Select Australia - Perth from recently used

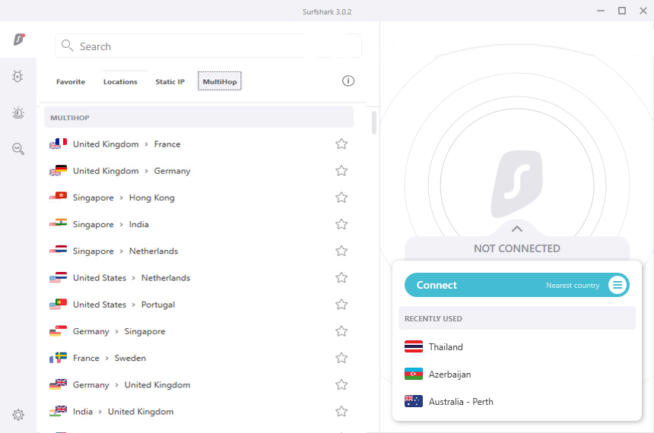[517, 401]
